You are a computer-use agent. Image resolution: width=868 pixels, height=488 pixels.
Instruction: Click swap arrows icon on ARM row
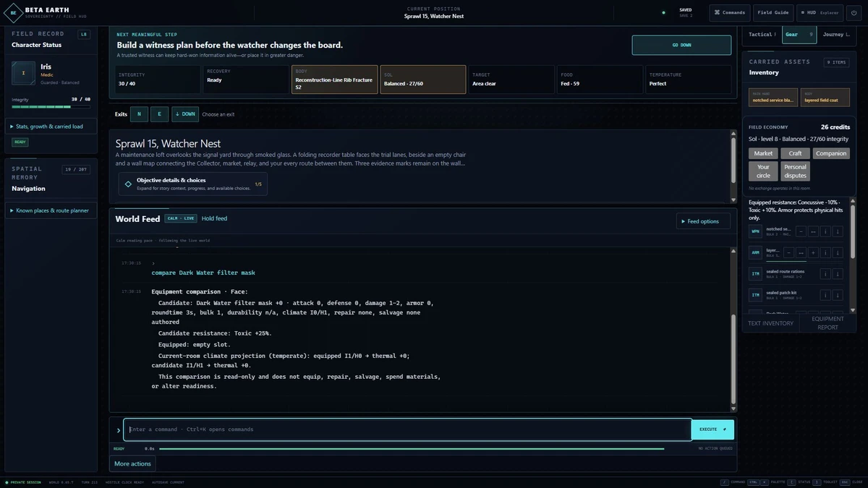pos(801,253)
